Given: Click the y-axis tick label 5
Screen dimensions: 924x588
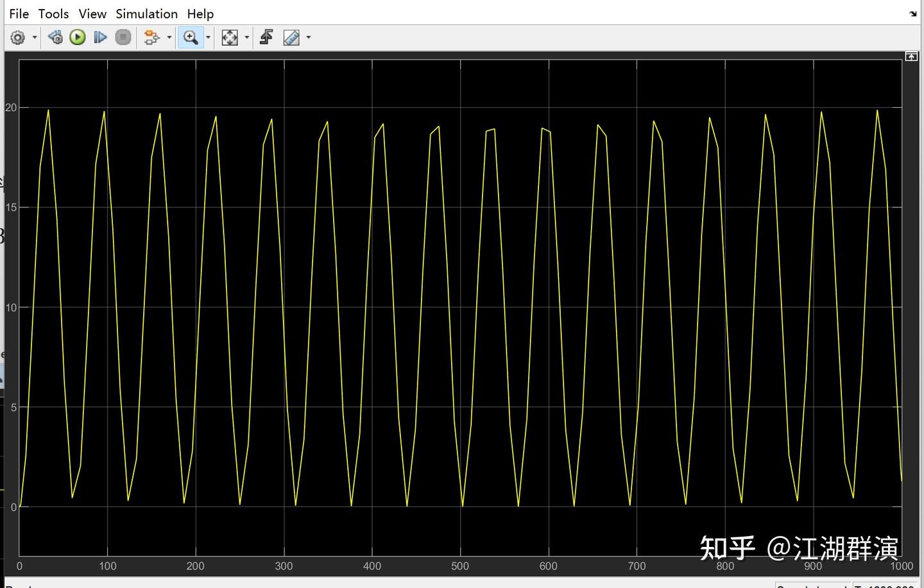Looking at the screenshot, I should point(13,407).
